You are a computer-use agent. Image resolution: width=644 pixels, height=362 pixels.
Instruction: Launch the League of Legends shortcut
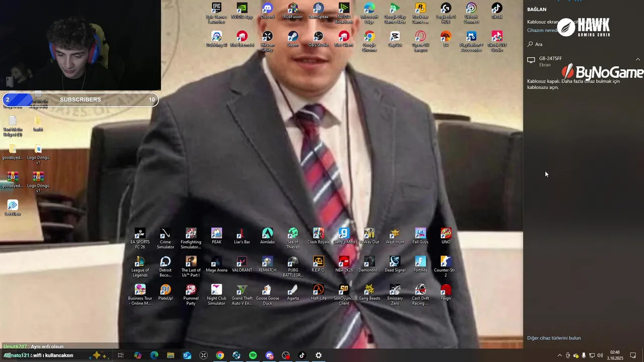pyautogui.click(x=140, y=266)
